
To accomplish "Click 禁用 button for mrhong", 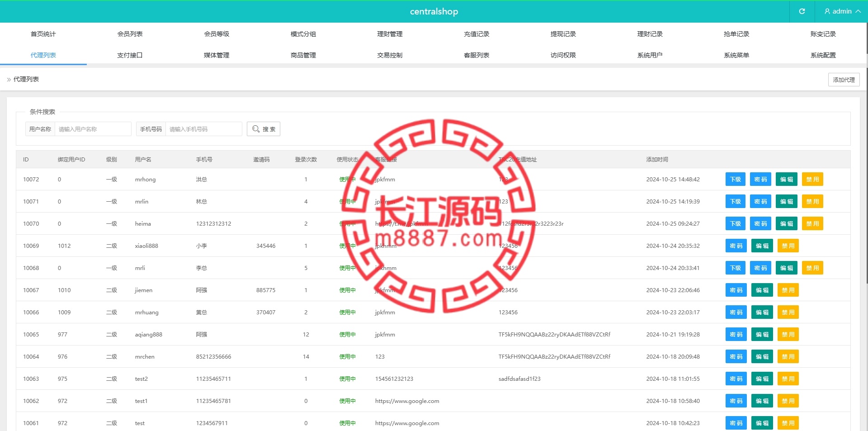I will click(x=812, y=179).
